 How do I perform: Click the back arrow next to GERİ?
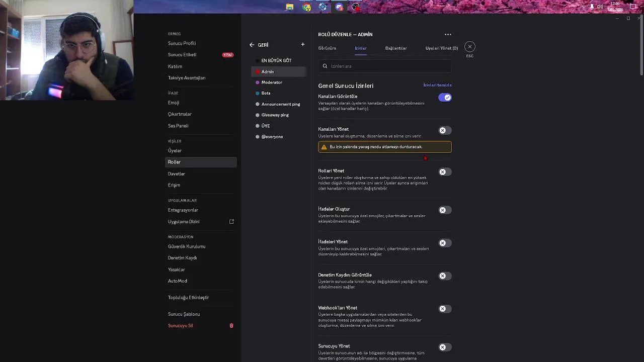(252, 45)
